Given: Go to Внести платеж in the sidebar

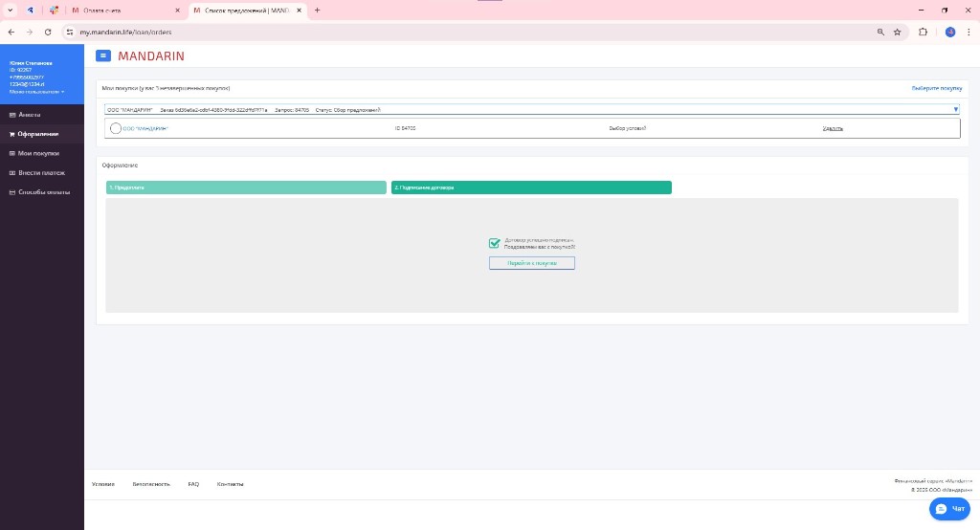Looking at the screenshot, I should point(41,173).
